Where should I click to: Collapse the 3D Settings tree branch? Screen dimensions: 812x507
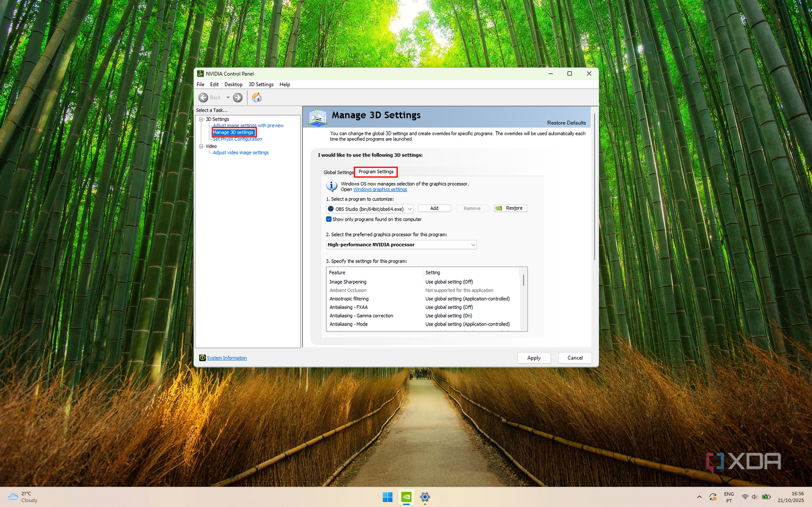[201, 119]
